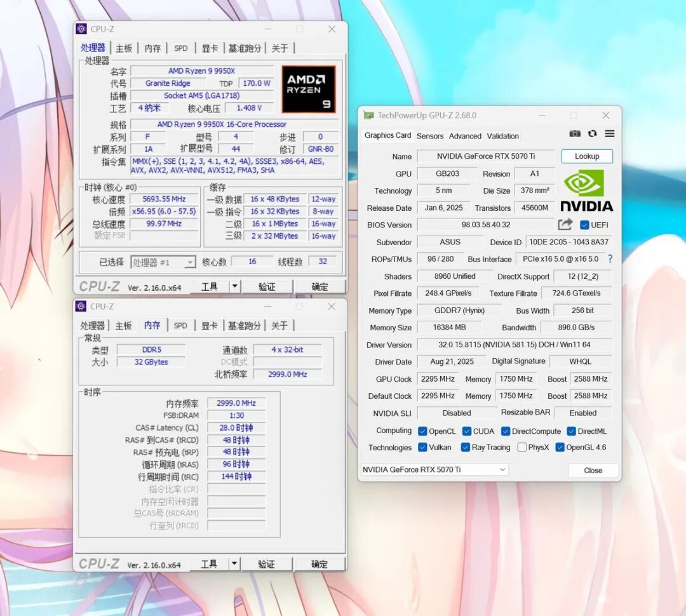
Task: Click share BIOS export icon in GPU-Z
Action: pyautogui.click(x=565, y=225)
